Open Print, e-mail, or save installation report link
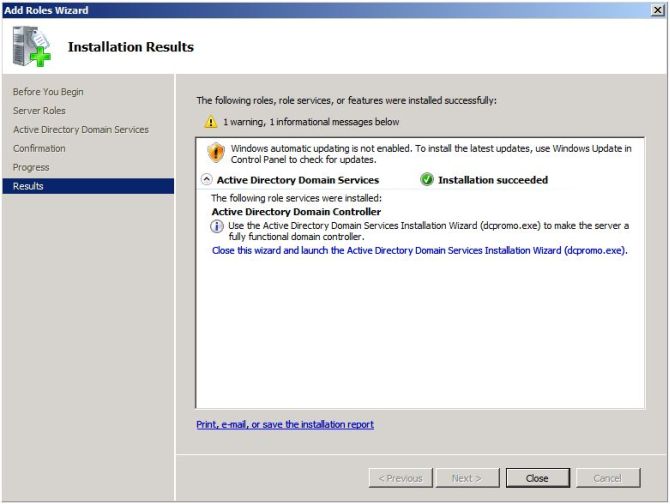The image size is (670, 504). 285,424
